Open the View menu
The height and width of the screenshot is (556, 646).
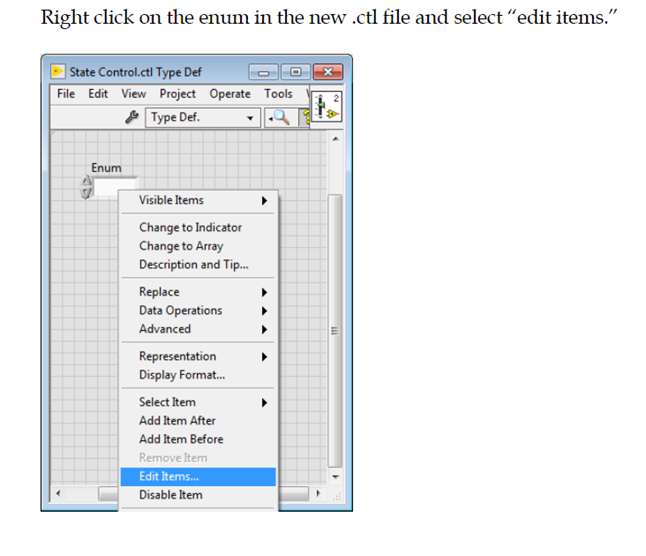(133, 94)
